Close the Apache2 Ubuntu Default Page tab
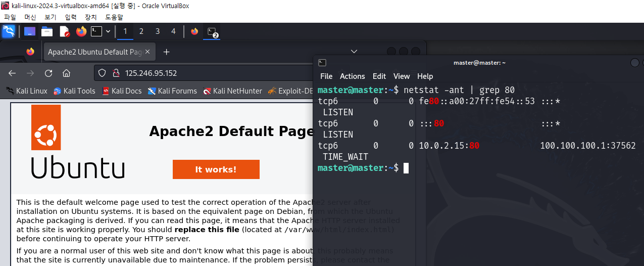Image resolution: width=644 pixels, height=266 pixels. coord(148,52)
